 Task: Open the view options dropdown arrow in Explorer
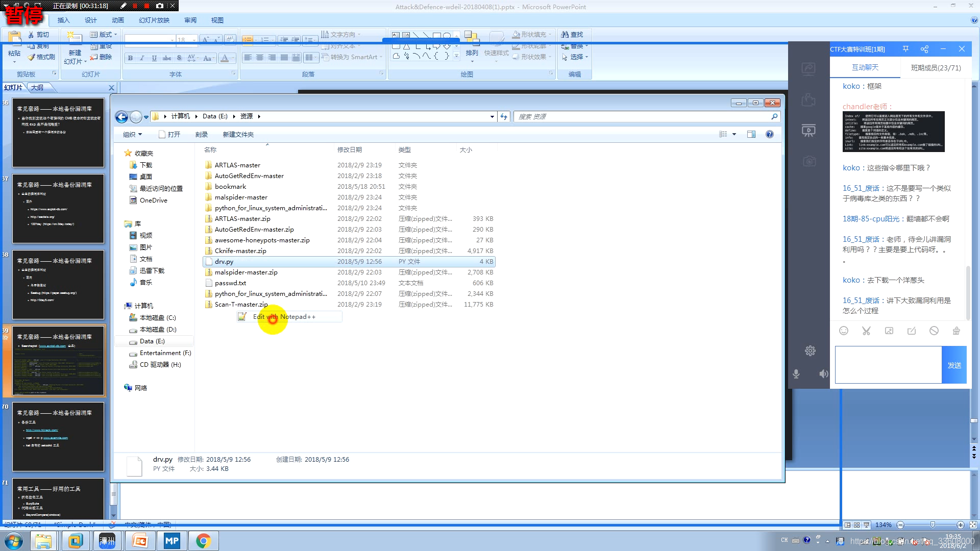(734, 134)
